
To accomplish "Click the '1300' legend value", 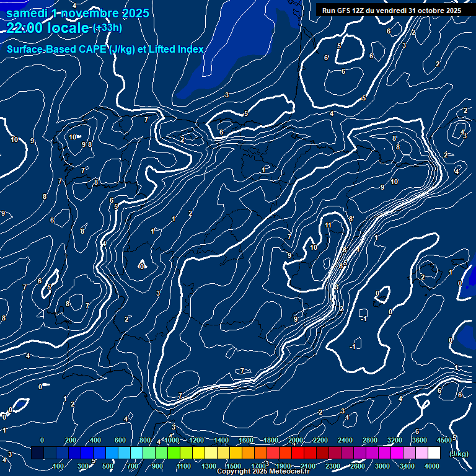I will click(x=209, y=466).
